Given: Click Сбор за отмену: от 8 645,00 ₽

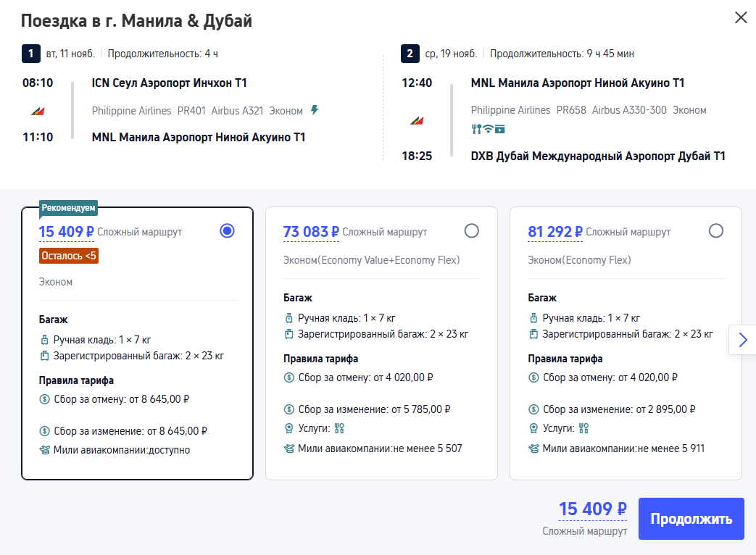Looking at the screenshot, I should [122, 399].
